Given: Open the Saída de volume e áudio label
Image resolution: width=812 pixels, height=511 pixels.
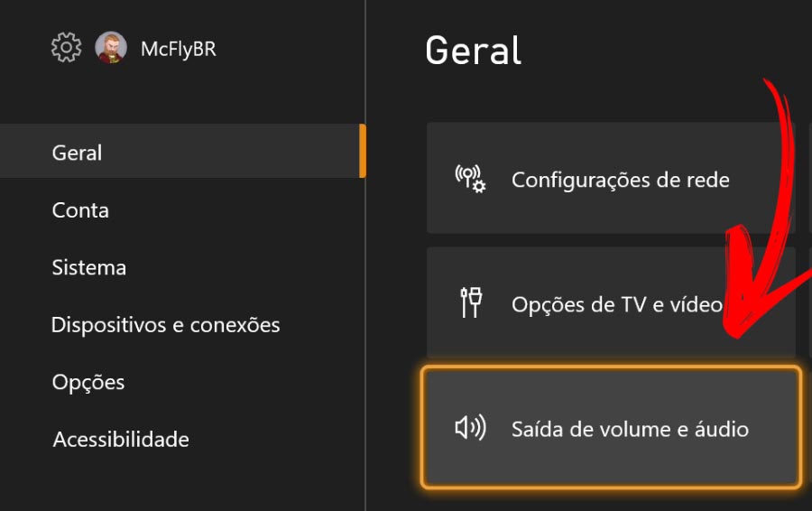Looking at the screenshot, I should point(631,429).
